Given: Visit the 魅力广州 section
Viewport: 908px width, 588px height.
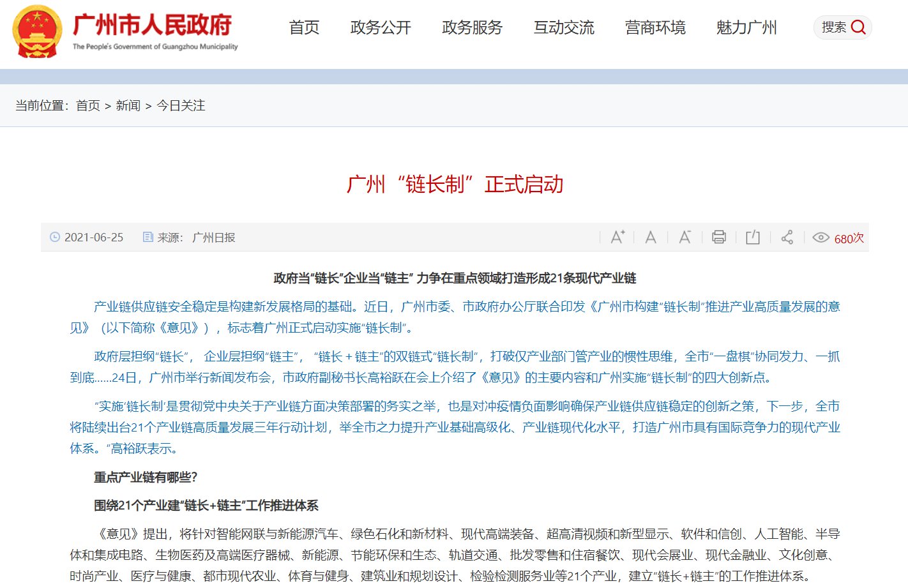Looking at the screenshot, I should coord(746,27).
